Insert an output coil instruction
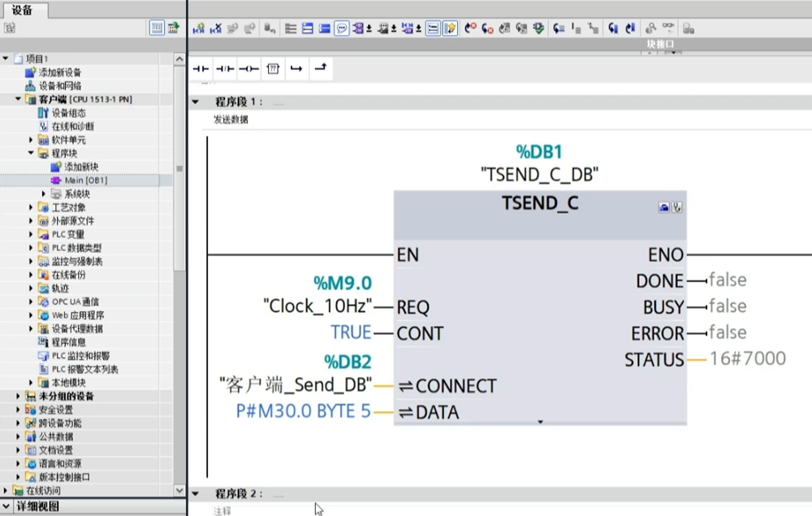 point(249,69)
